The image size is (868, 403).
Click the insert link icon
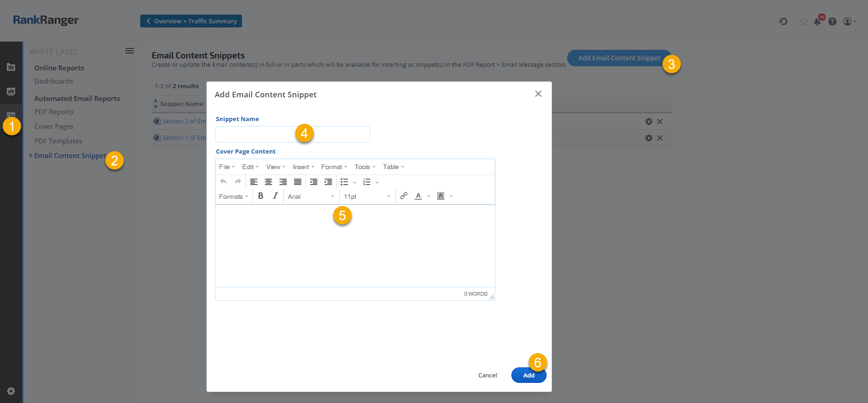pos(404,196)
